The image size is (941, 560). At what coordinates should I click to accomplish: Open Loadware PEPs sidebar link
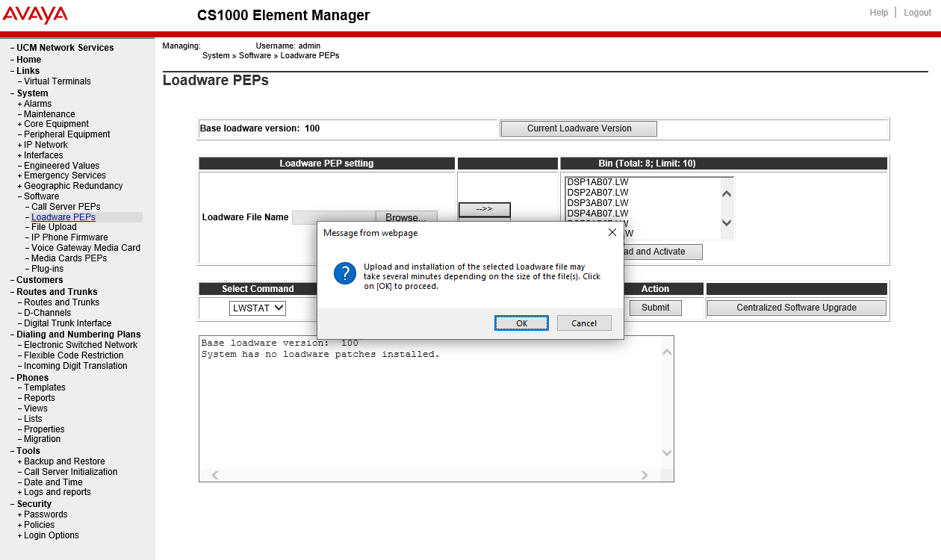(x=63, y=217)
